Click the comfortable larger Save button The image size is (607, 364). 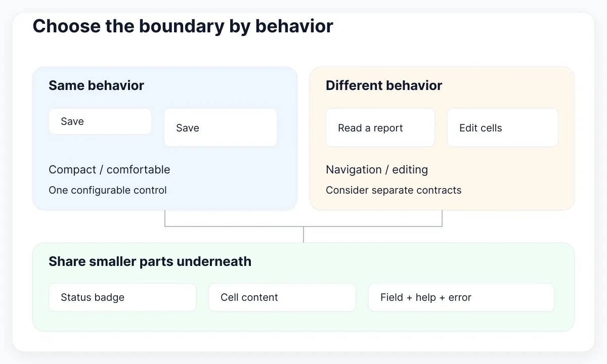(221, 128)
